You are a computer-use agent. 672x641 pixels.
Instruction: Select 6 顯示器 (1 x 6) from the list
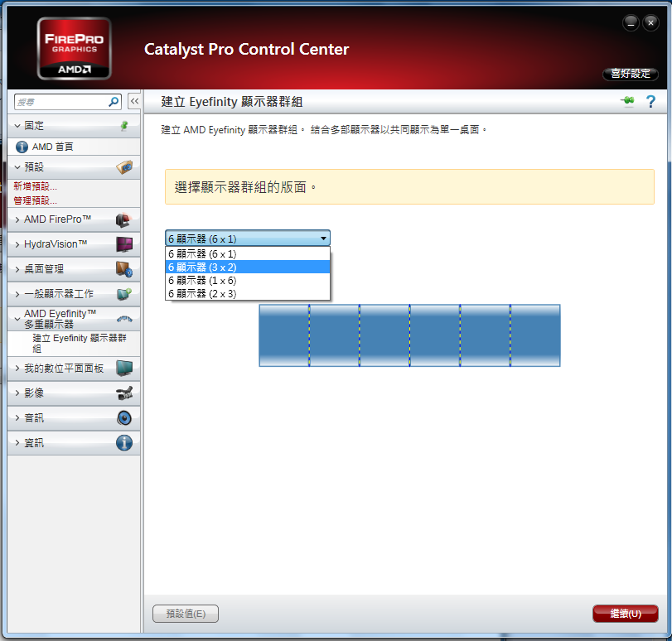click(x=248, y=280)
